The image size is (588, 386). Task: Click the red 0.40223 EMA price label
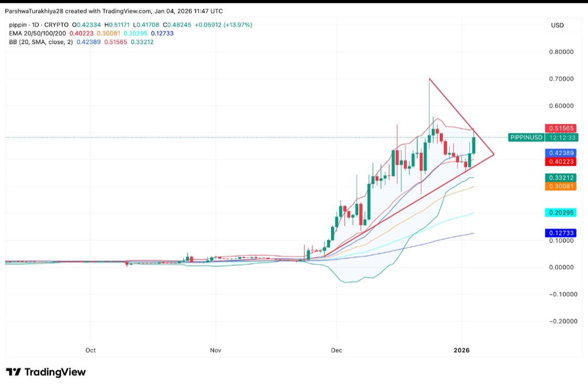561,162
